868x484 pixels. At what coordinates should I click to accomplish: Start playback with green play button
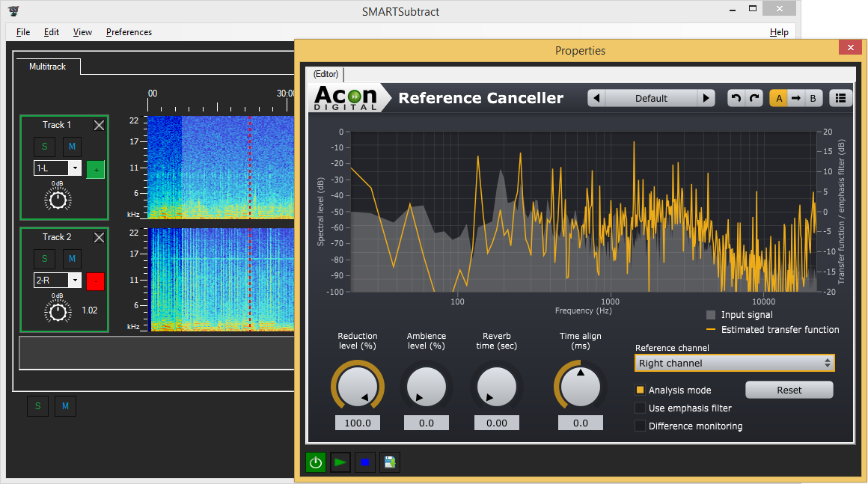[340, 462]
